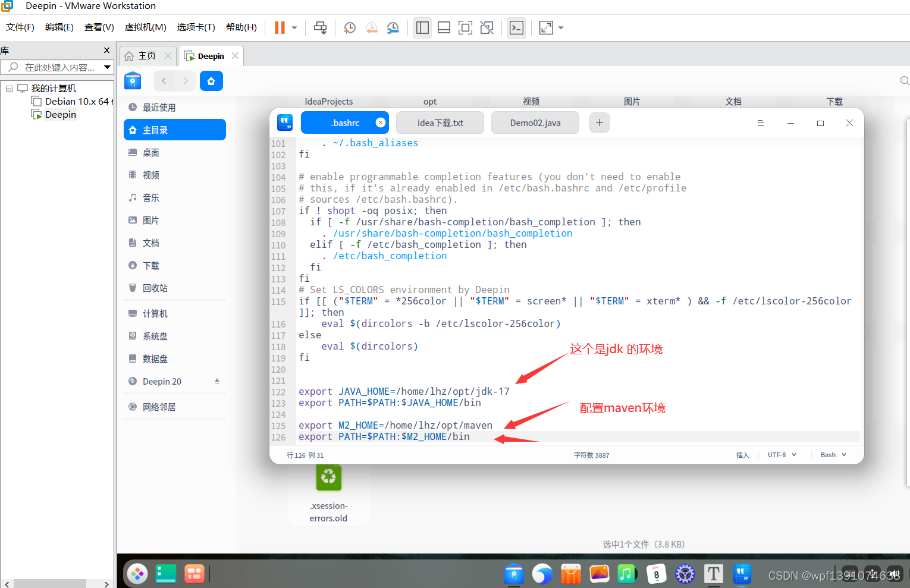Click the stretch guest display icon

coord(546,28)
